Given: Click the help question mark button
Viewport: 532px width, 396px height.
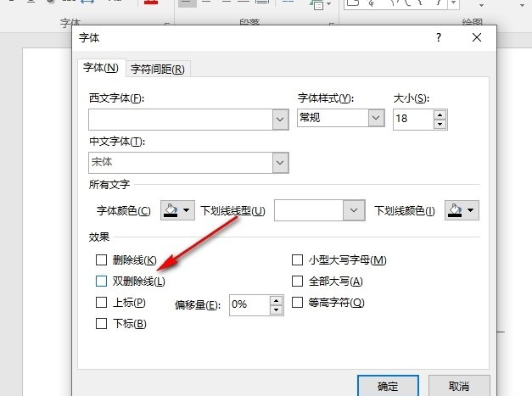Looking at the screenshot, I should 439,38.
